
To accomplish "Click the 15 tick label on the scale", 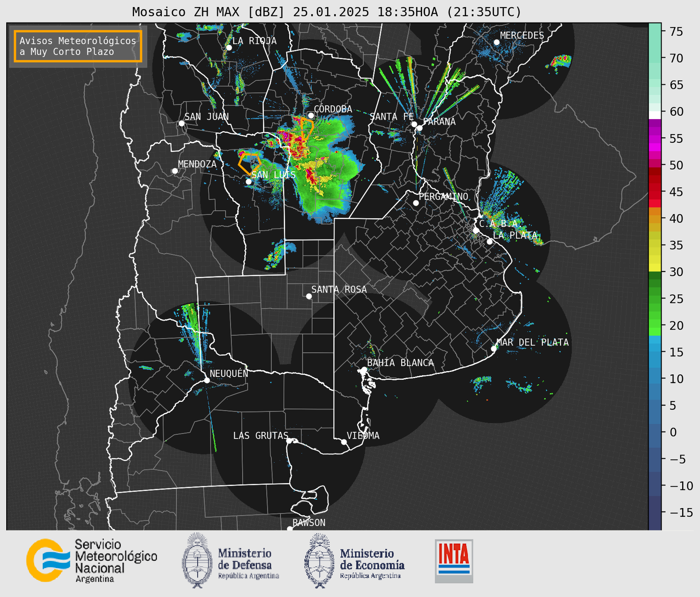I will click(676, 352).
